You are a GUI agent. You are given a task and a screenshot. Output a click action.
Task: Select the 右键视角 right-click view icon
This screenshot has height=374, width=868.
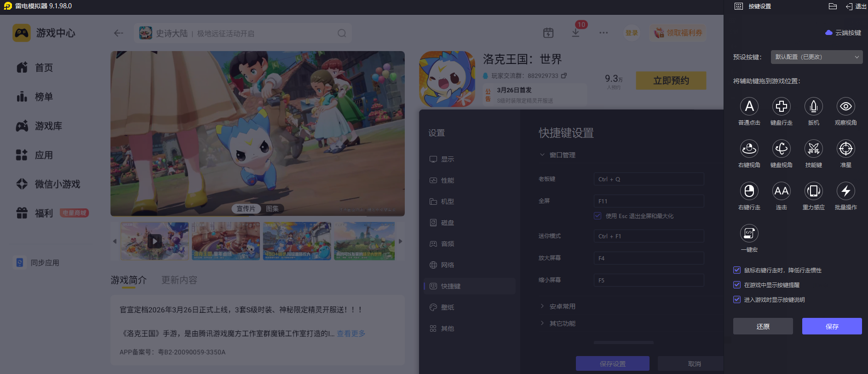(749, 149)
